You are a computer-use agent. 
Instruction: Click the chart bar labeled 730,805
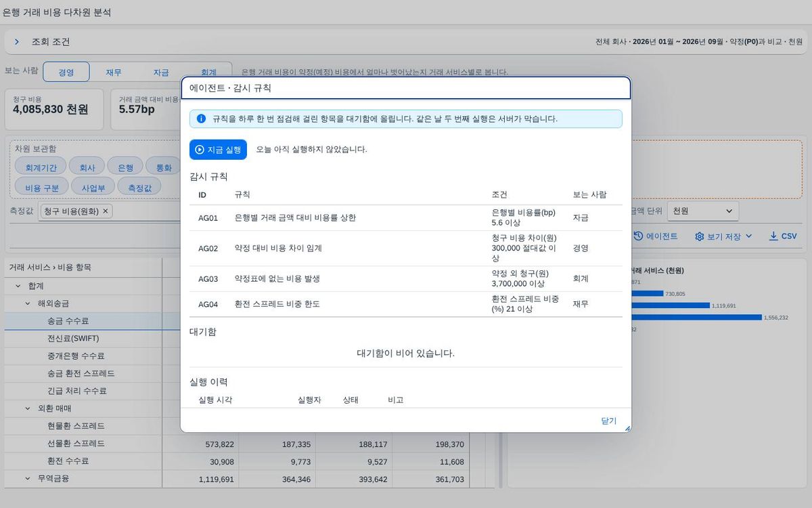647,294
